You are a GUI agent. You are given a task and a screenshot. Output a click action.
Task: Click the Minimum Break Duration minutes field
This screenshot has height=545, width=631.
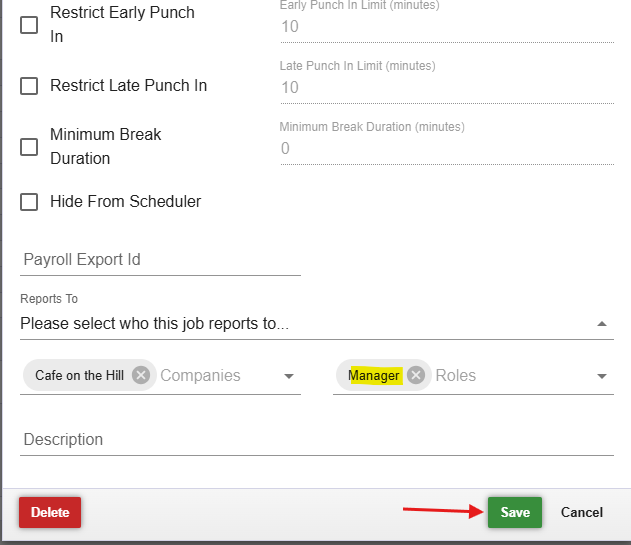(x=446, y=149)
